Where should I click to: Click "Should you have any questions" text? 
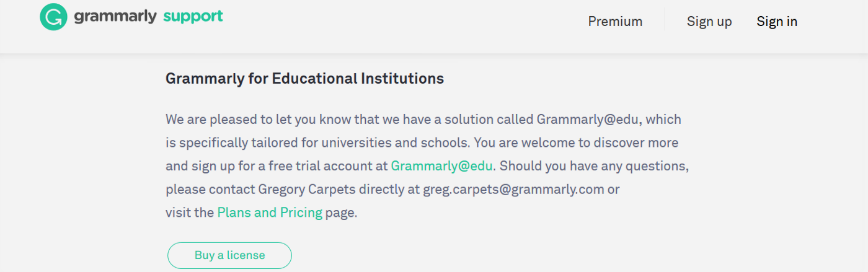(x=594, y=166)
